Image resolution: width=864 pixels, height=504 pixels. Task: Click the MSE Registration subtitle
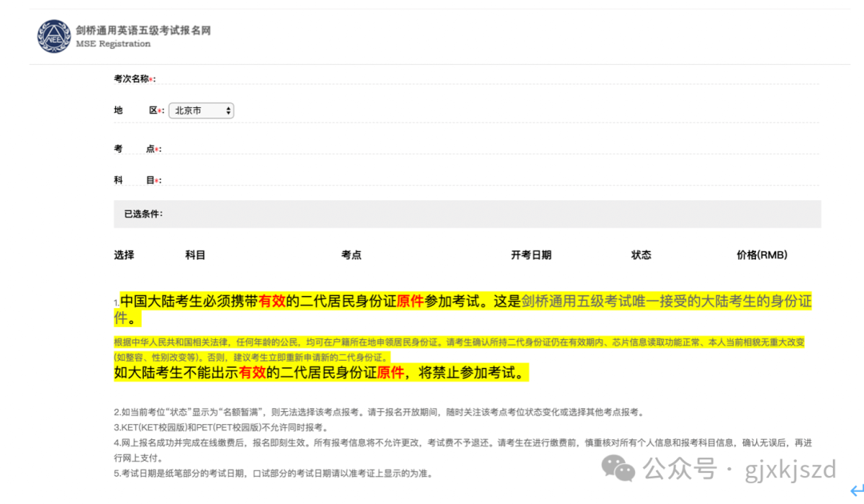[x=113, y=44]
